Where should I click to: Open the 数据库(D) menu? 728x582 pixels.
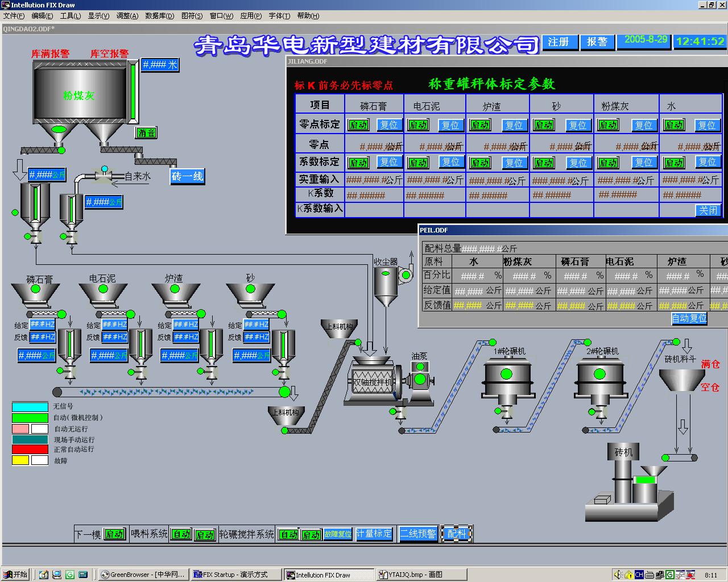(159, 16)
